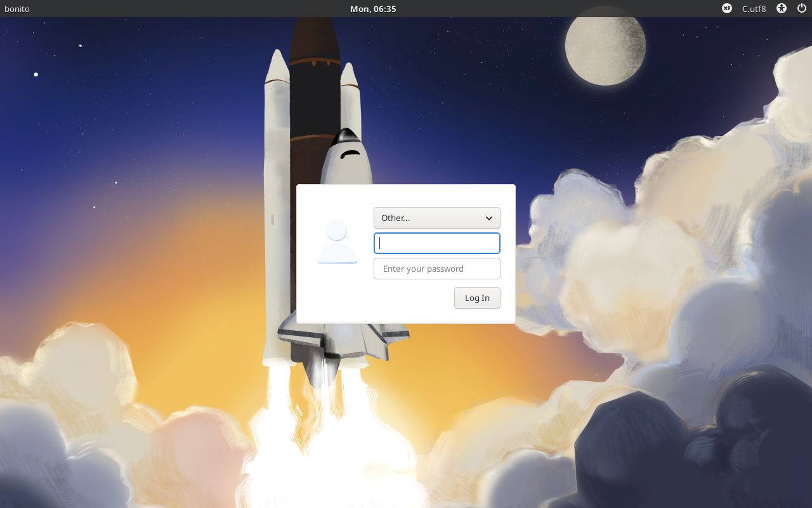Image resolution: width=812 pixels, height=508 pixels.
Task: Click the Enter your password field
Action: [x=437, y=269]
